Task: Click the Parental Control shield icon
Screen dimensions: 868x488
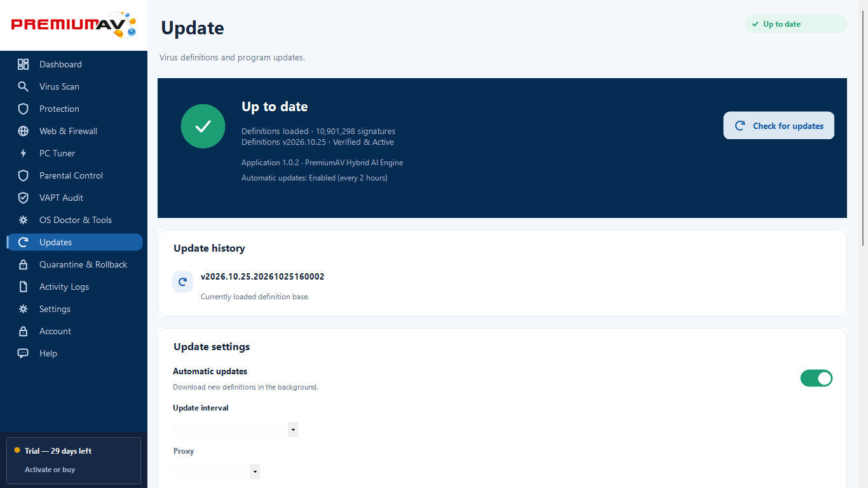Action: [24, 175]
